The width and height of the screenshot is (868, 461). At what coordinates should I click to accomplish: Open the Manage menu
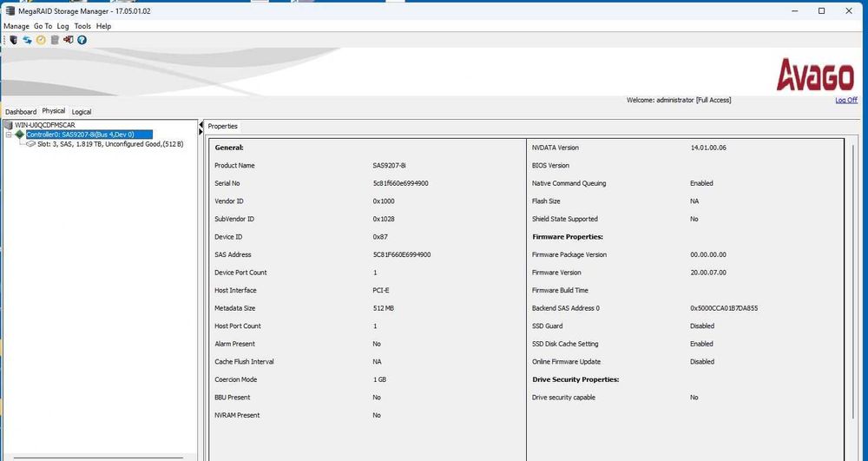16,26
